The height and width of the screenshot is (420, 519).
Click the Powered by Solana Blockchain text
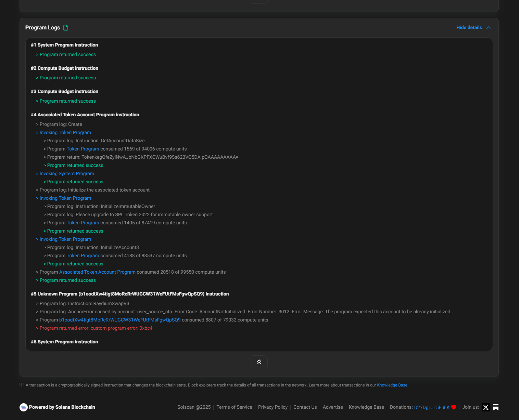[62, 407]
